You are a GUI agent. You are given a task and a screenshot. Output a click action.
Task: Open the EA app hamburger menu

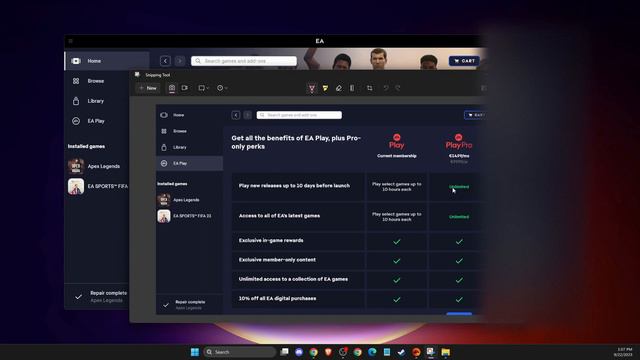[x=71, y=41]
